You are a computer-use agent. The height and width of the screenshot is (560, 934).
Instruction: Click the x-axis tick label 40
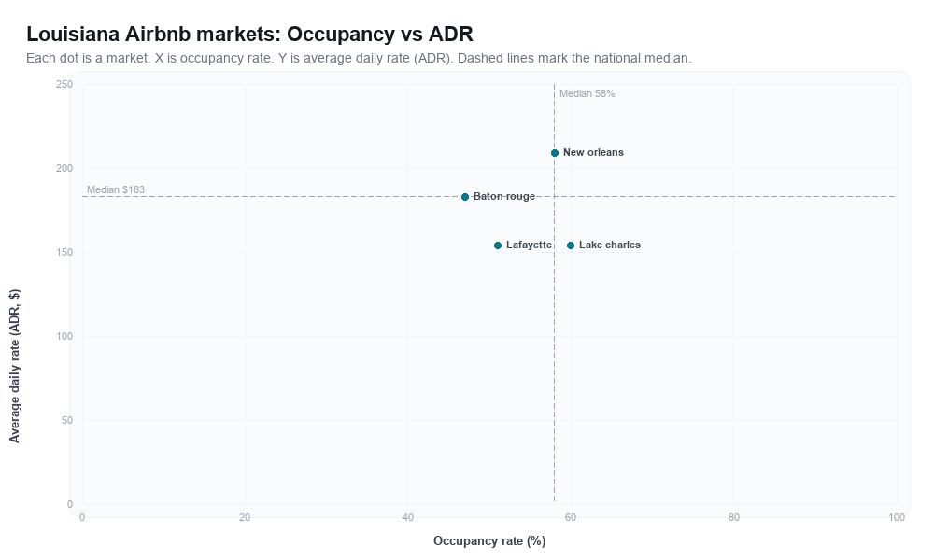pyautogui.click(x=408, y=518)
